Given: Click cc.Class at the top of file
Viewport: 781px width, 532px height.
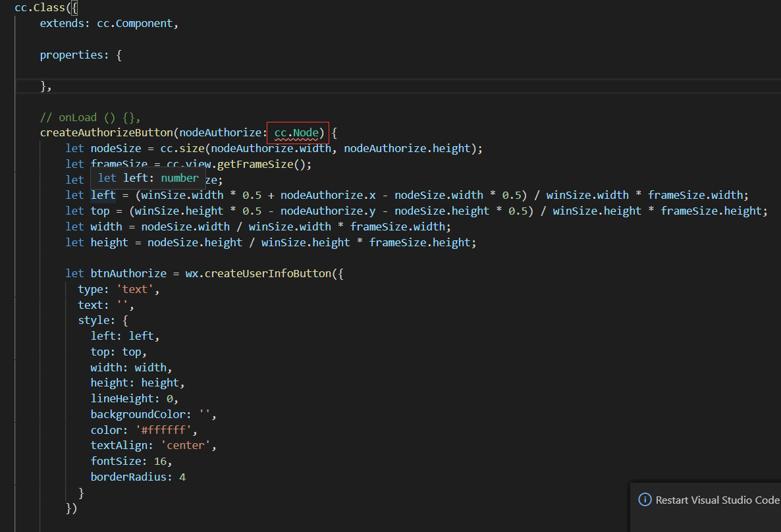Looking at the screenshot, I should click(x=40, y=8).
